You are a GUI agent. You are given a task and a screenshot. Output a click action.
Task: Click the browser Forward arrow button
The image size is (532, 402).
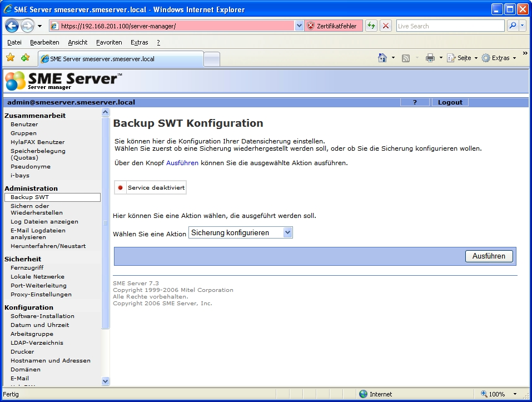[x=27, y=26]
